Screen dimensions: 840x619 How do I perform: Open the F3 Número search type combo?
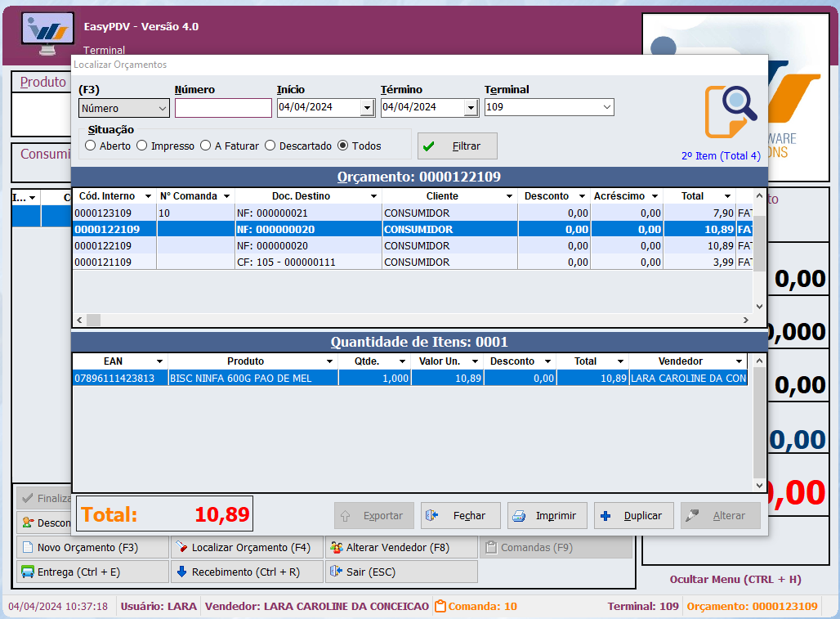pos(123,108)
